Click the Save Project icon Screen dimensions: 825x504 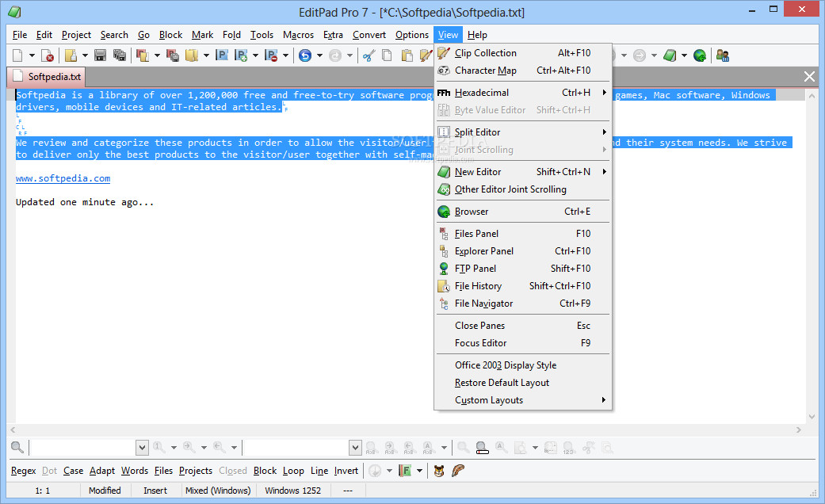pyautogui.click(x=173, y=55)
